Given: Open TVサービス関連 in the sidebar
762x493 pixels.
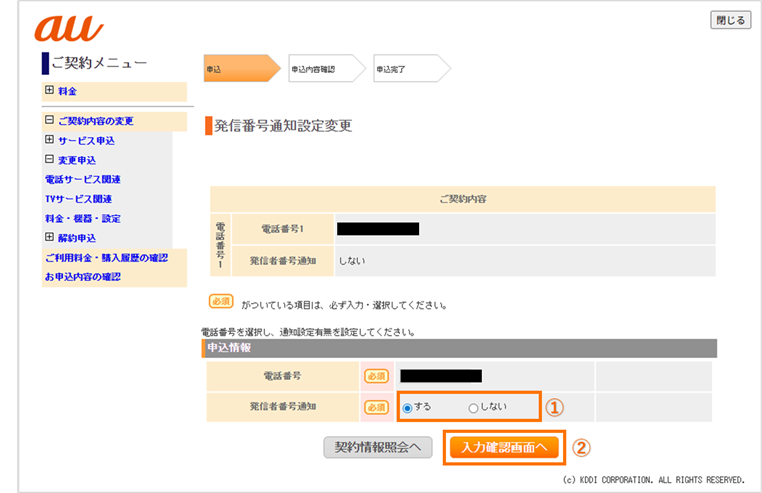Looking at the screenshot, I should coord(78,199).
